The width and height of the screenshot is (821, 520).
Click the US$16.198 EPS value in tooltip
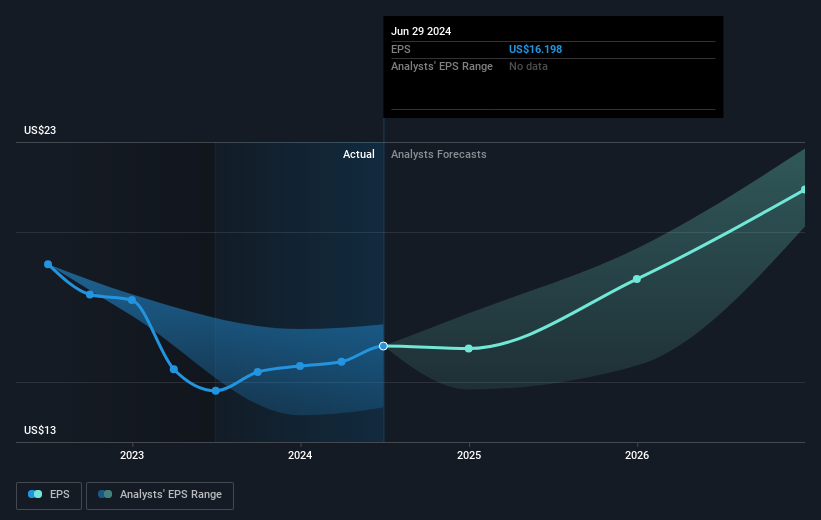pyautogui.click(x=535, y=49)
